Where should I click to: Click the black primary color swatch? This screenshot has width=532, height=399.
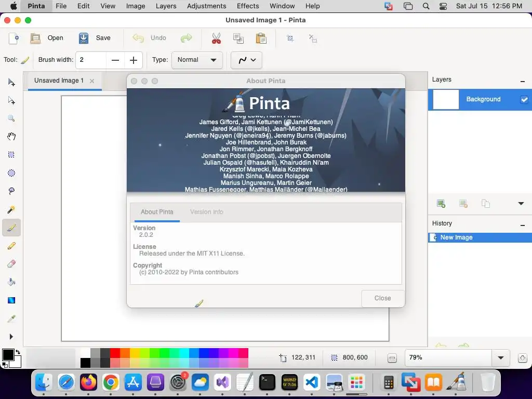tap(8, 355)
